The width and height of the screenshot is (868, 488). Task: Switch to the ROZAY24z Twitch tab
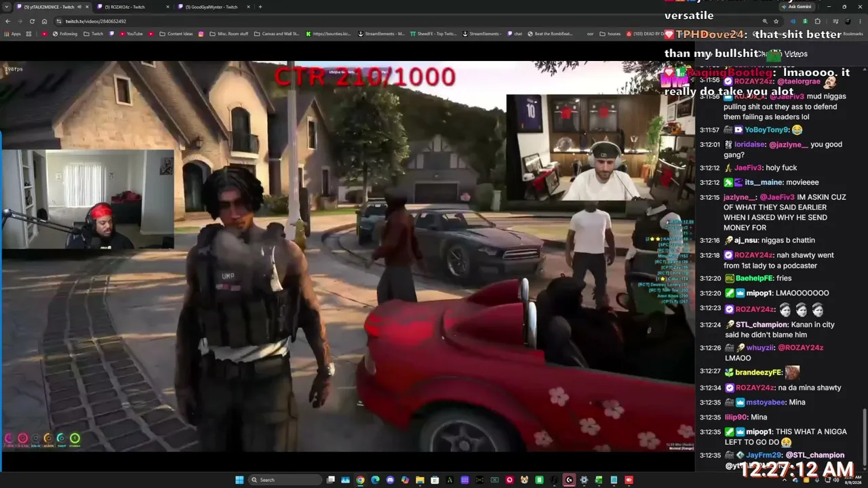(134, 7)
